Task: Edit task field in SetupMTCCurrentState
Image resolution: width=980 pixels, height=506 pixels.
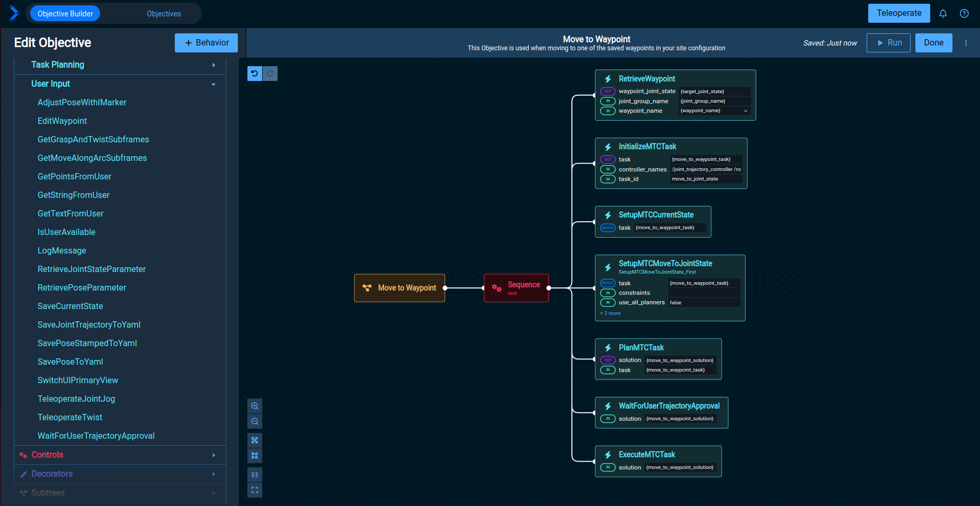Action: pos(670,228)
